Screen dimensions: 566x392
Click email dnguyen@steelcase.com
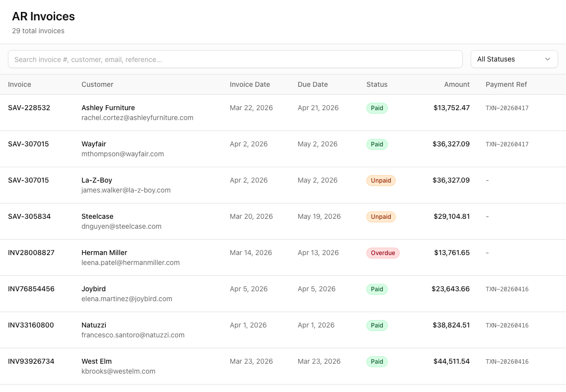point(121,226)
